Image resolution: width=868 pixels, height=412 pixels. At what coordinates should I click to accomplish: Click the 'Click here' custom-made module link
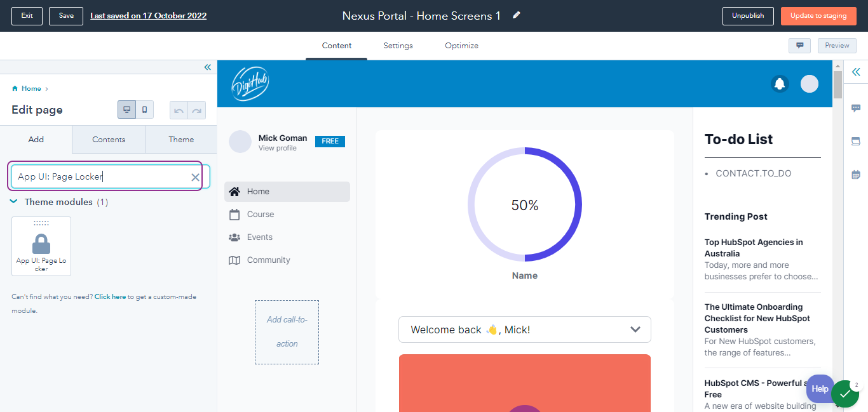click(x=110, y=296)
